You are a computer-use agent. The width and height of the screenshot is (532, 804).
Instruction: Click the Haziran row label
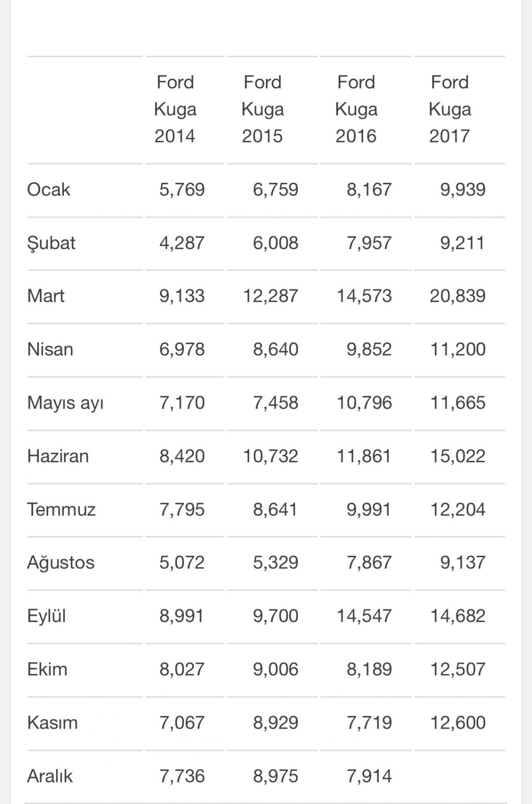click(58, 456)
